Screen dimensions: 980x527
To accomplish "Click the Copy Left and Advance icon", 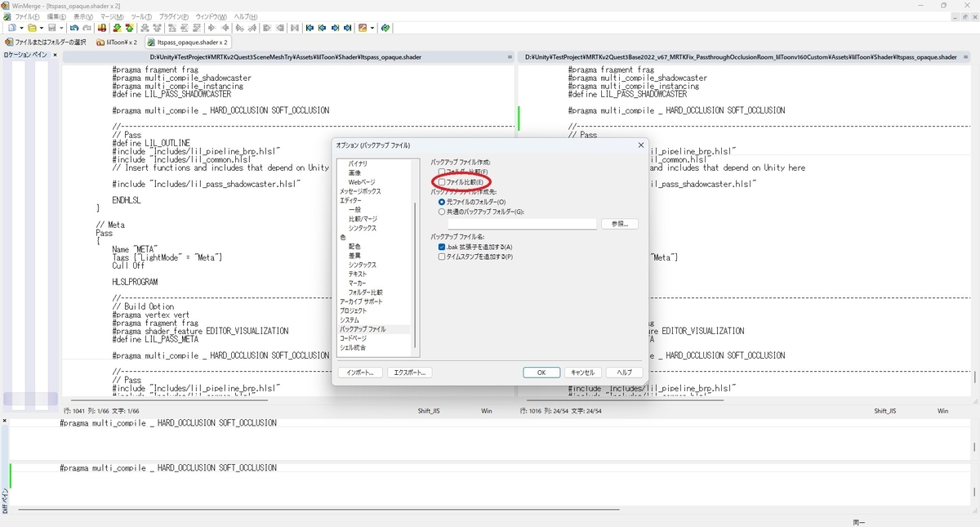I will tap(252, 28).
